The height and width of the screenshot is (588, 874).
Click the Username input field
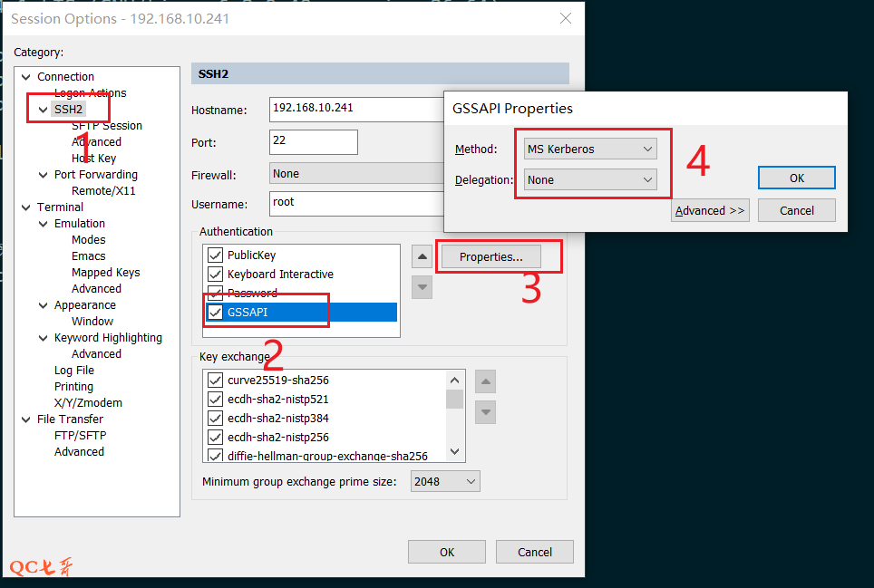point(354,203)
